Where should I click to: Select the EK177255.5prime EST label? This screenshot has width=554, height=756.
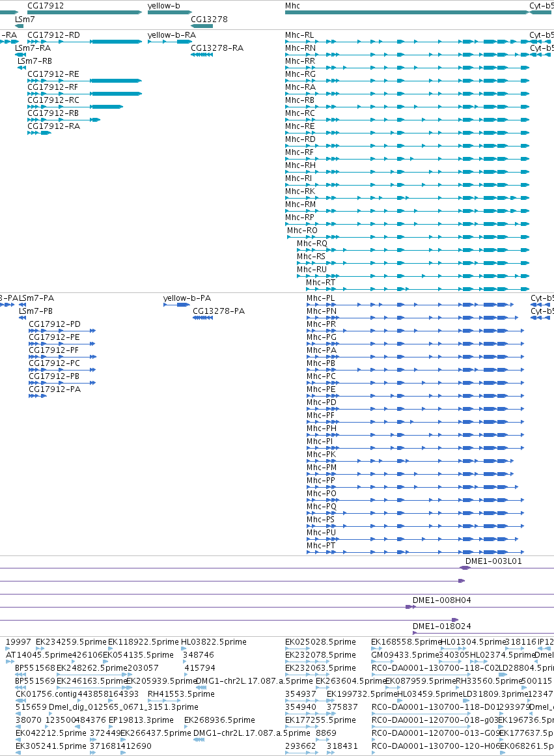[320, 720]
